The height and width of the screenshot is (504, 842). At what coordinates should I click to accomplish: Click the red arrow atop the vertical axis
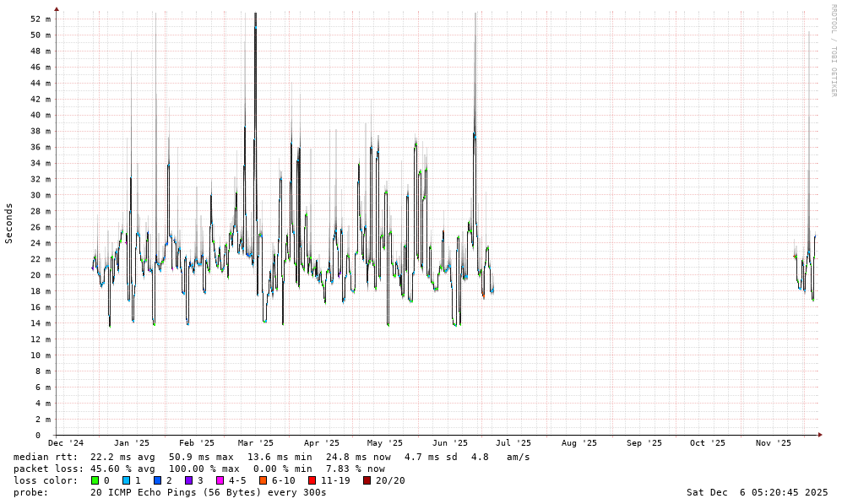pyautogui.click(x=57, y=9)
